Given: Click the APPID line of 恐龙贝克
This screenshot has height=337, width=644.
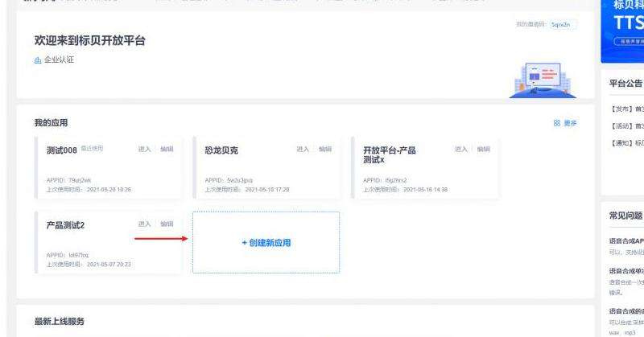Looking at the screenshot, I should pos(229,180).
